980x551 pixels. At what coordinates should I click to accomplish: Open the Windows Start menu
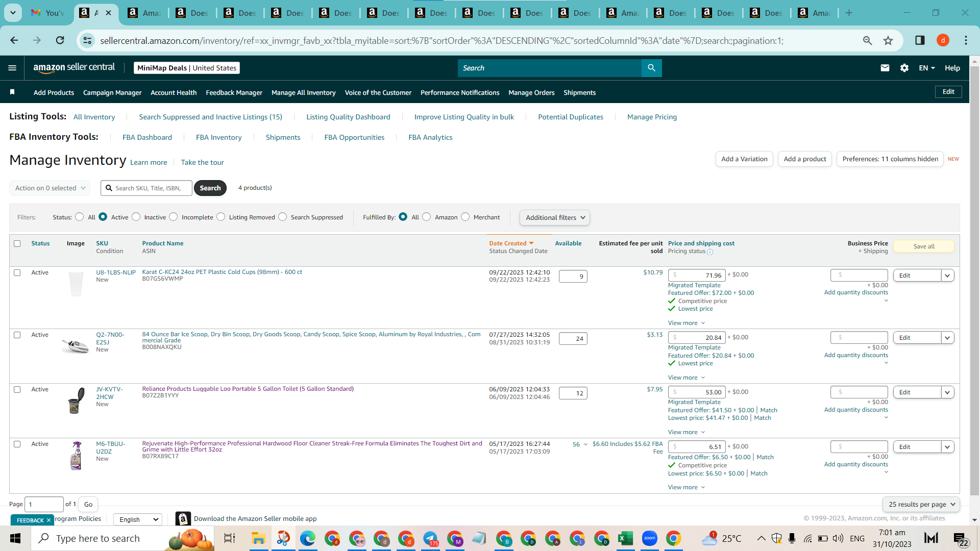tap(15, 538)
